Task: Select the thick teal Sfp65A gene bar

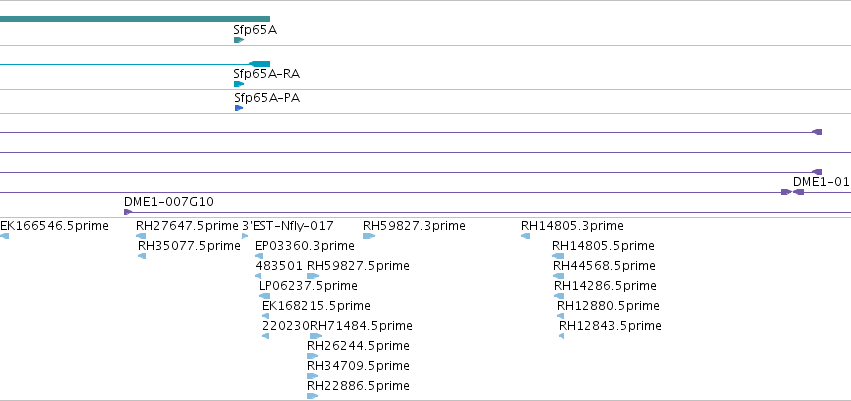Action: point(135,19)
